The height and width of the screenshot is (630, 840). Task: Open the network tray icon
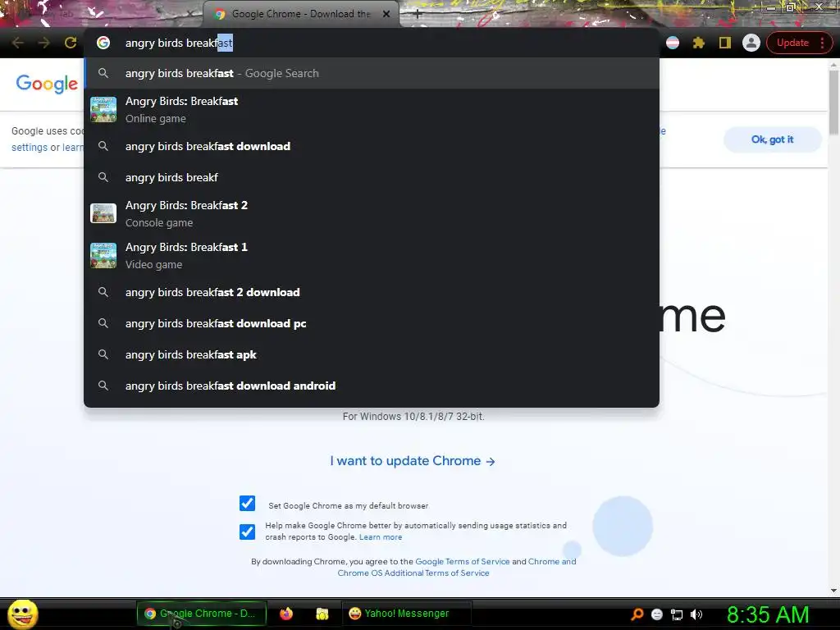pos(677,614)
